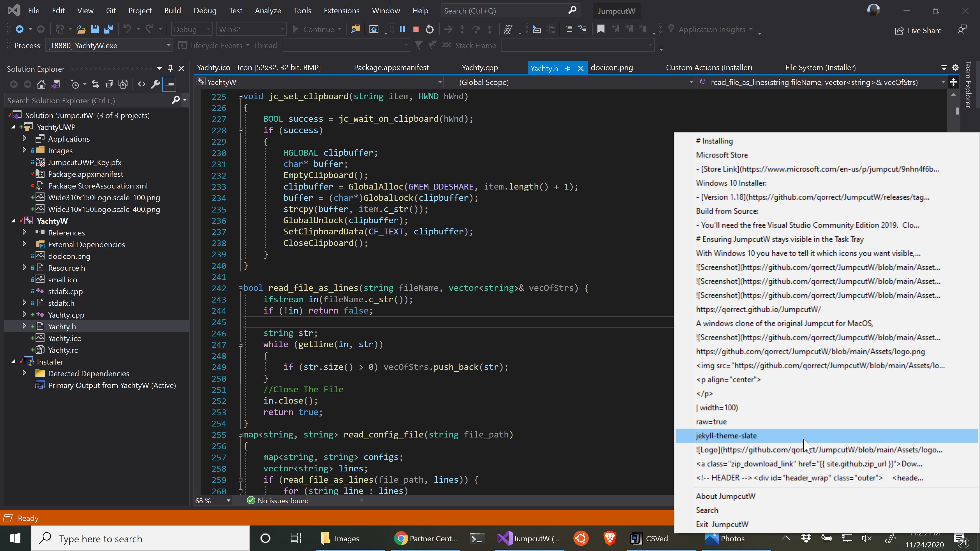Toggle Solution Explorer auto-hide pin
This screenshot has height=551, width=980.
coord(170,68)
